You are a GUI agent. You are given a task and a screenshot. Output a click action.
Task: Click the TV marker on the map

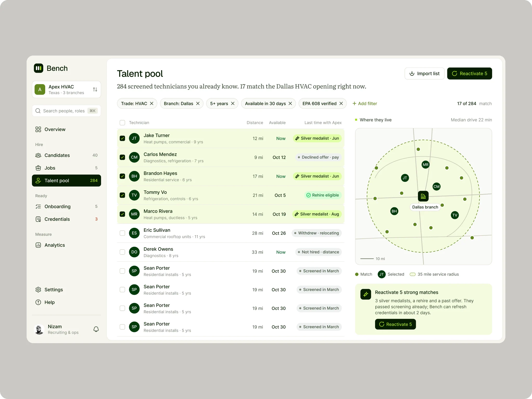[455, 215]
